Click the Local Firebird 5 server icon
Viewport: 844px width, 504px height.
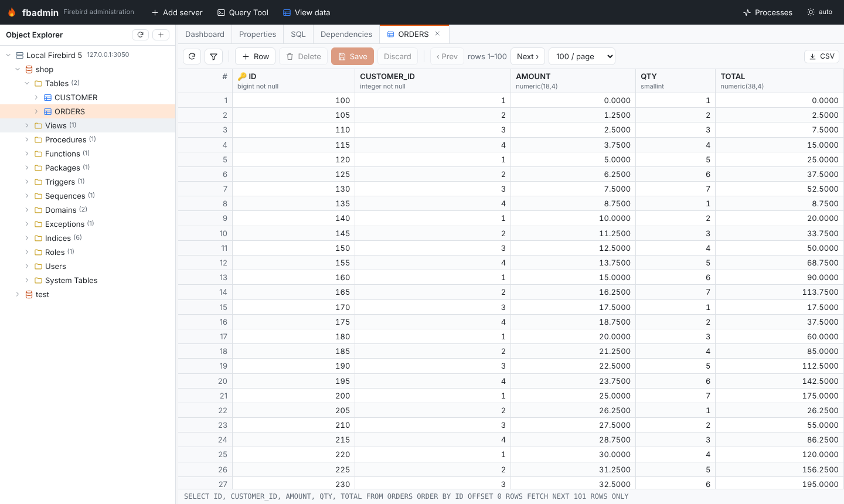click(x=19, y=55)
